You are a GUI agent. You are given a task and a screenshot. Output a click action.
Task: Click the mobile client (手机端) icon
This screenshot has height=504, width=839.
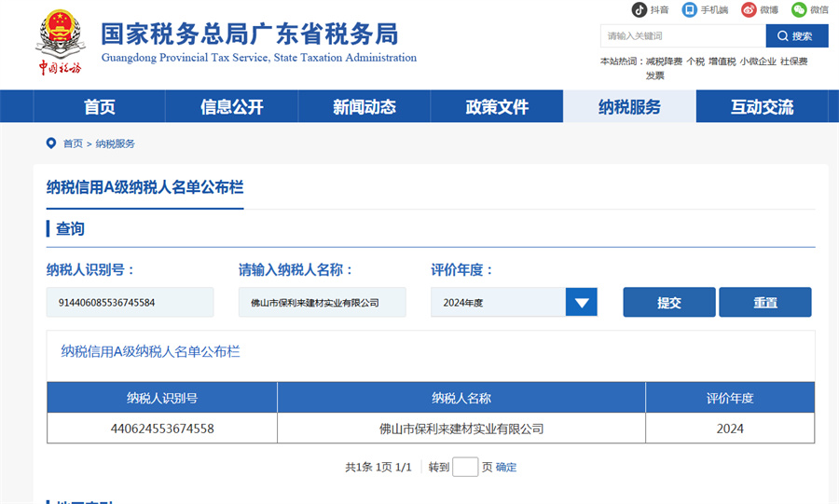click(690, 10)
